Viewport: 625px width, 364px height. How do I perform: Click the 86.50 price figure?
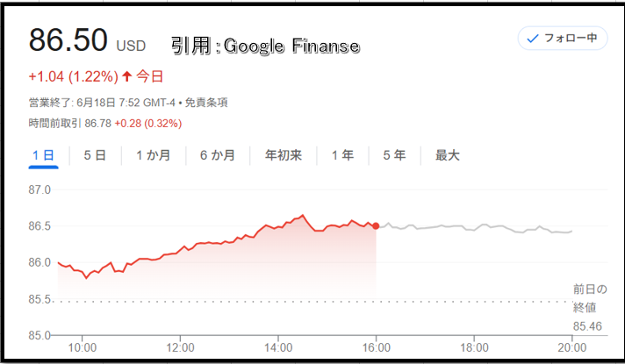point(68,40)
